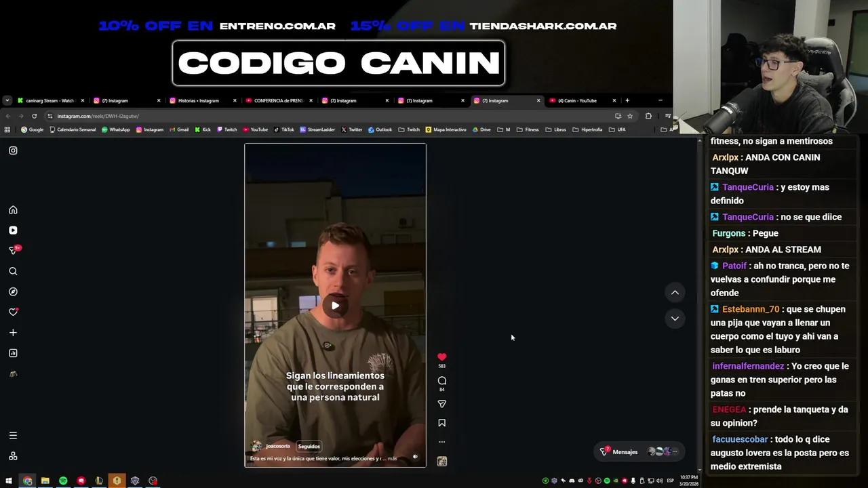Viewport: 868px width, 488px height.
Task: Open the StreamLadder bookmark
Action: [317, 129]
